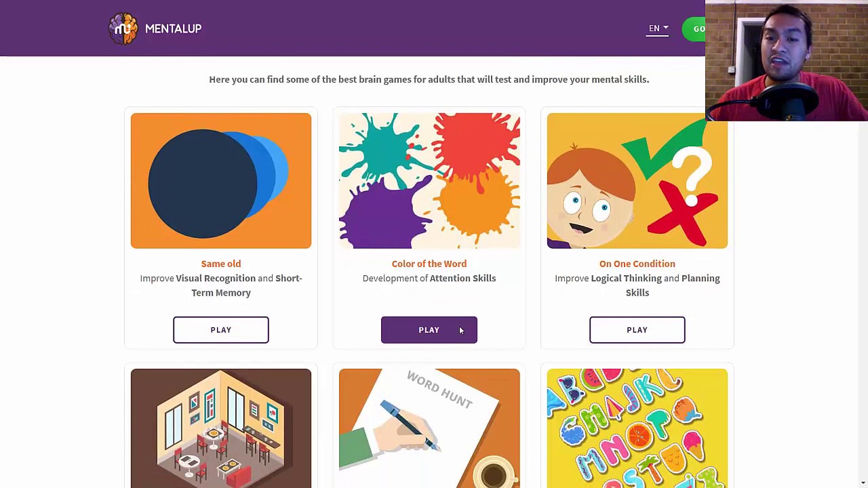Image resolution: width=868 pixels, height=488 pixels.
Task: Play the On One Condition game
Action: click(x=637, y=330)
